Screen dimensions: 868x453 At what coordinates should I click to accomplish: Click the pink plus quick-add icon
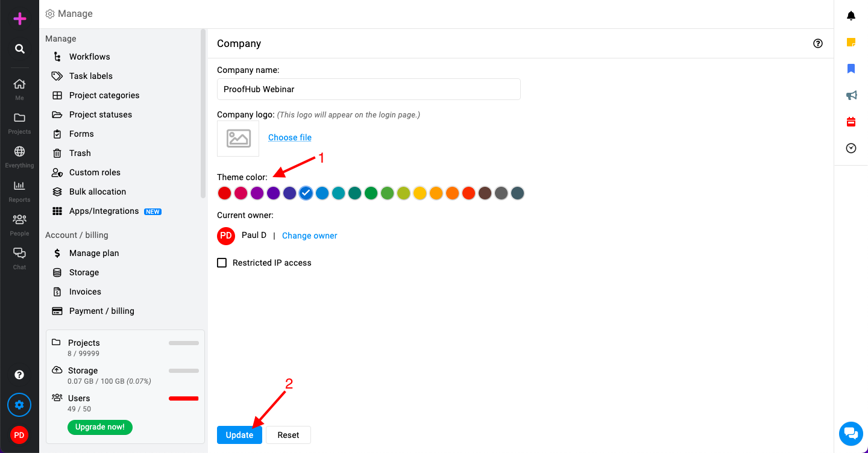[x=19, y=19]
